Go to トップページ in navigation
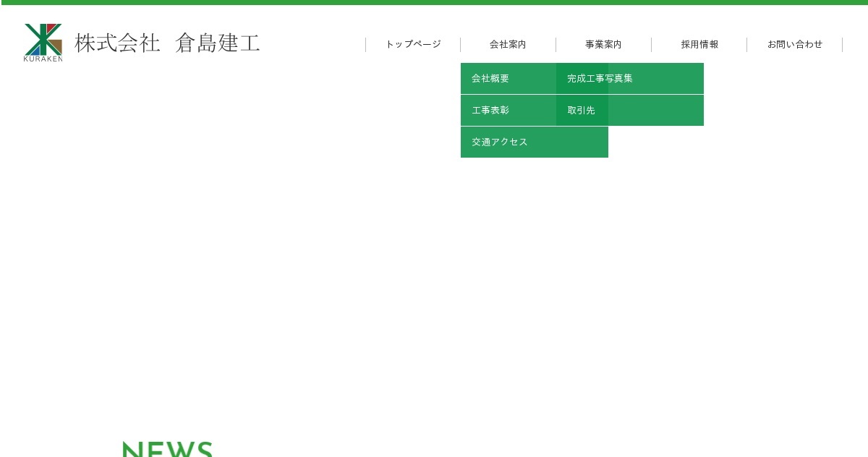This screenshot has width=868, height=457. 413,45
